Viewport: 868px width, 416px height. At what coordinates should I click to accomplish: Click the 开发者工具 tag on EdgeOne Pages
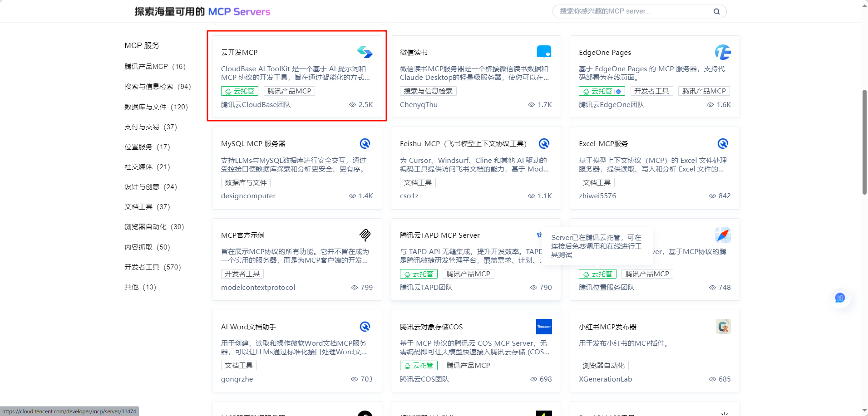[x=651, y=91]
